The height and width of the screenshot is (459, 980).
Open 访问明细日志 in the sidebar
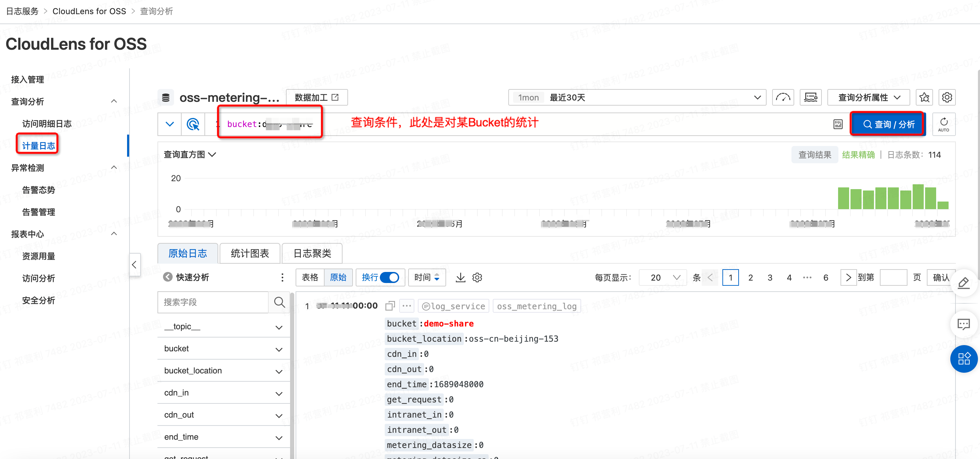click(47, 124)
